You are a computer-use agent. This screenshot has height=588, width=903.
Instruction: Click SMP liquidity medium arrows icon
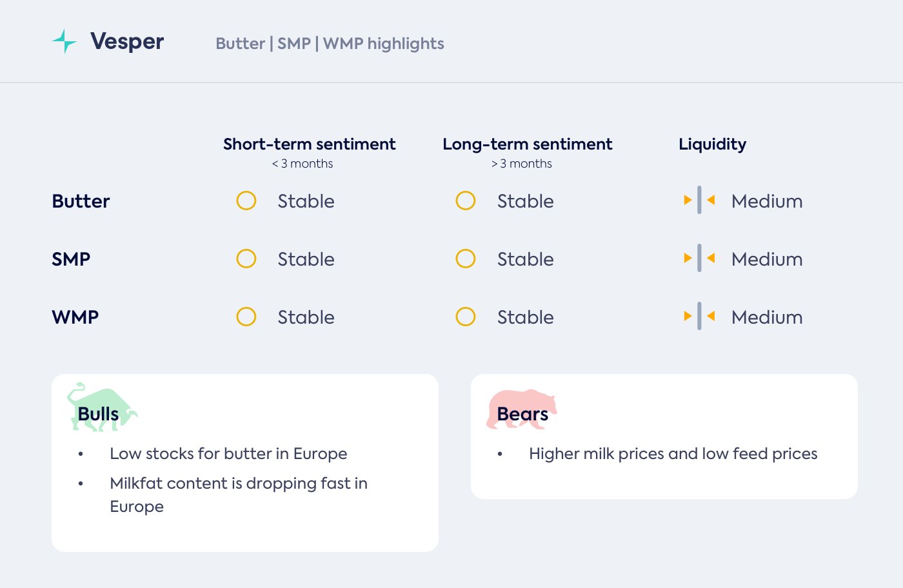(x=699, y=259)
